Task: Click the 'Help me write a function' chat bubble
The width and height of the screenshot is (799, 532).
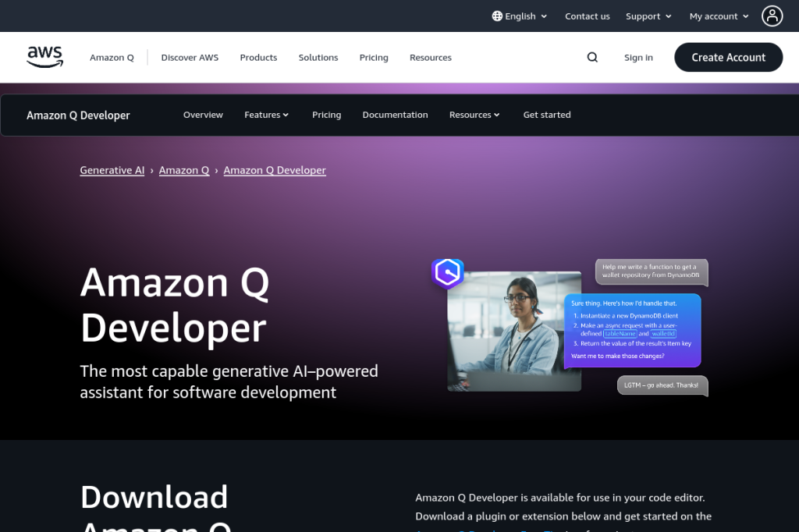Action: tap(652, 271)
